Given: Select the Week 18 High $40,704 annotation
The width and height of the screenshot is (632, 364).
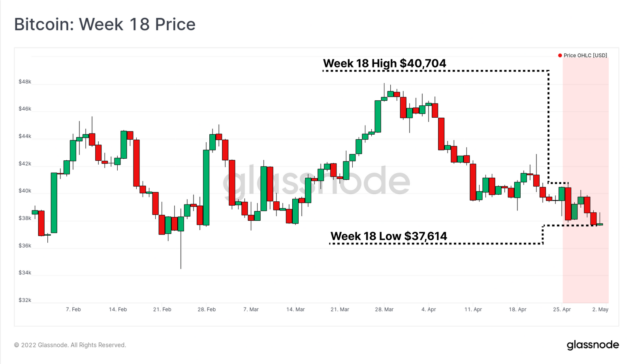Looking at the screenshot, I should tap(384, 63).
